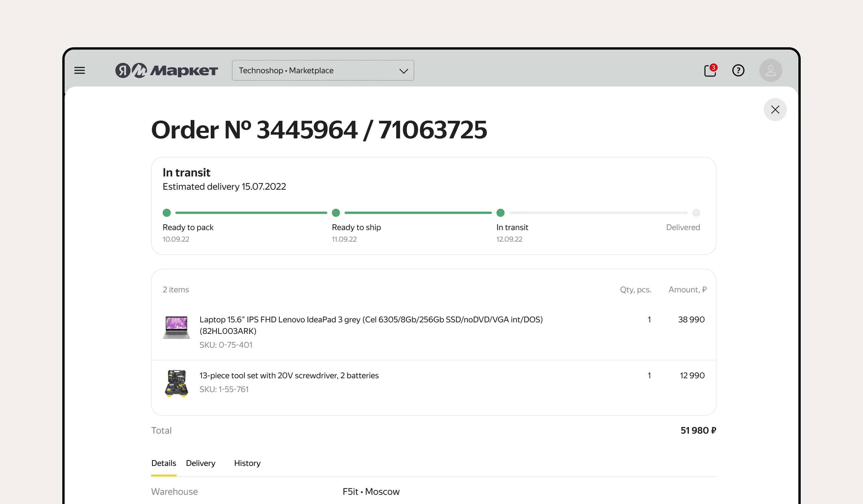Click the 11.09.22 date under Ready to ship
Viewport: 863px width, 504px height.
pos(344,239)
